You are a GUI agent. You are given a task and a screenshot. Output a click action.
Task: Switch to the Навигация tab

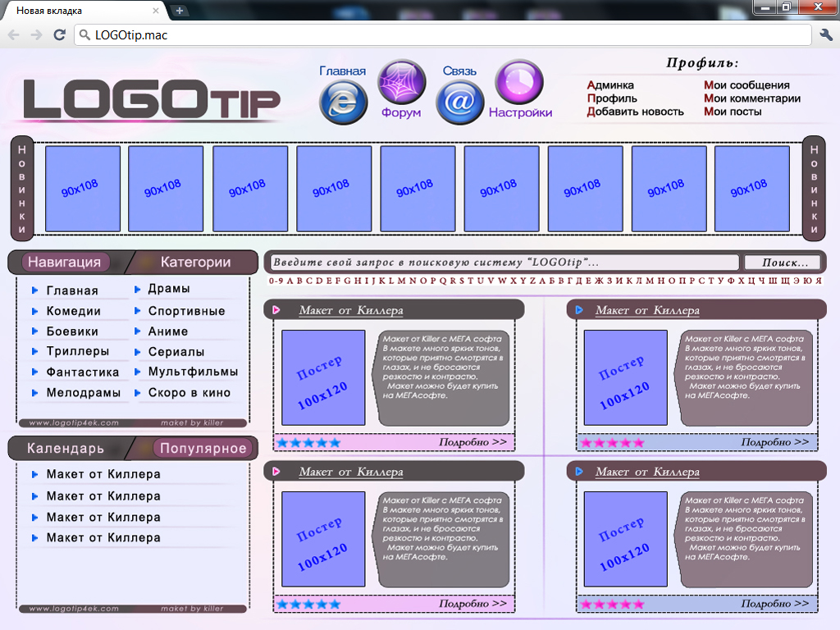pyautogui.click(x=65, y=262)
